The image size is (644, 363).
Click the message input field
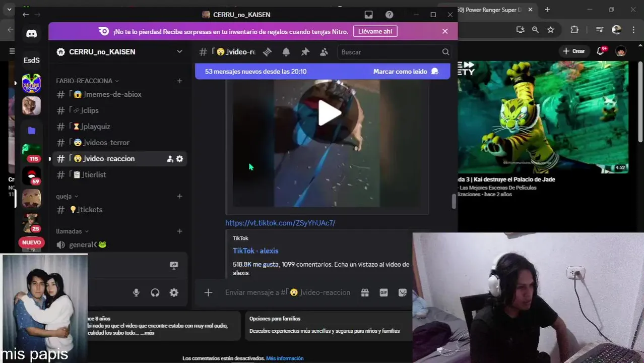[x=288, y=292]
